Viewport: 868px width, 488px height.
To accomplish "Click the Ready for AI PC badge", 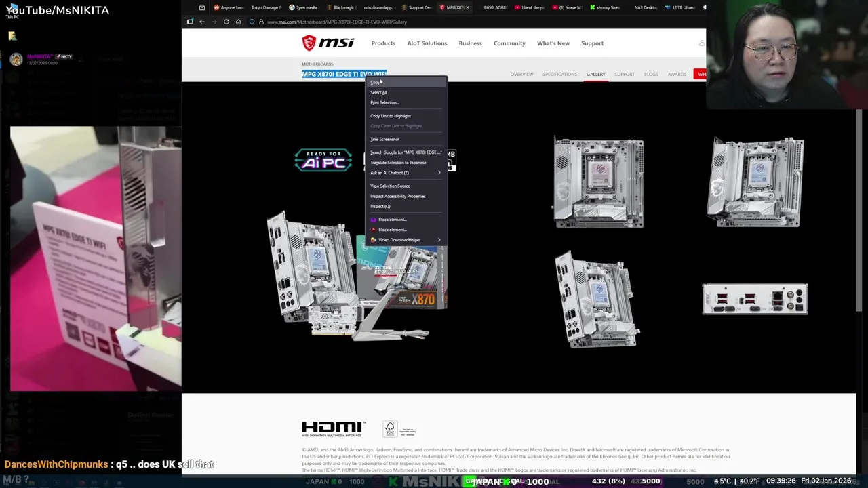I will click(x=323, y=160).
